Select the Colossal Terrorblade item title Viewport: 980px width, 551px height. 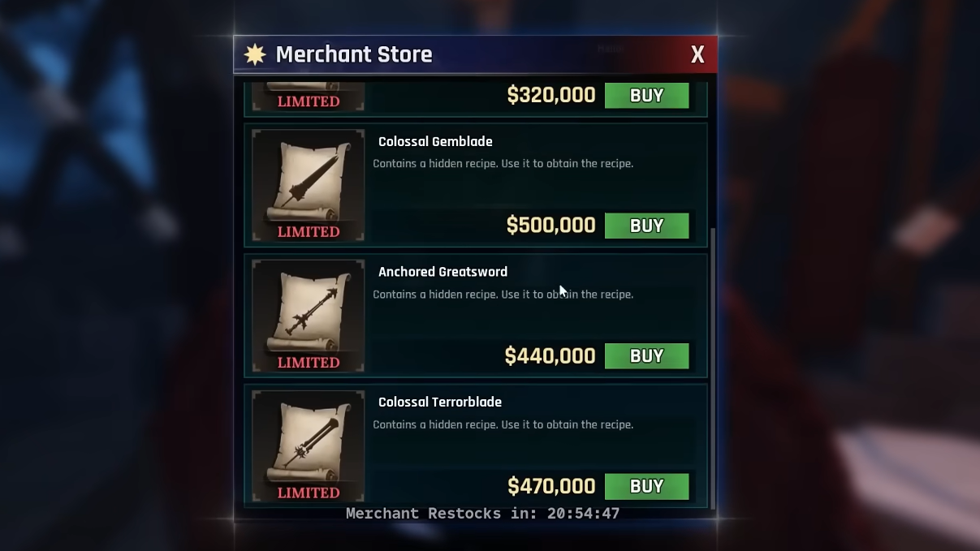[440, 402]
